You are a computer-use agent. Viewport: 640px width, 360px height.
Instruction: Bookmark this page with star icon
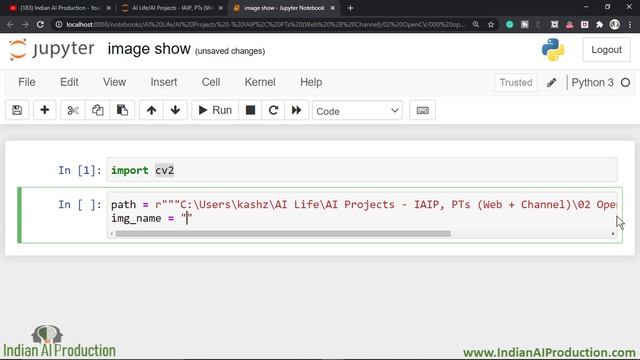point(491,24)
